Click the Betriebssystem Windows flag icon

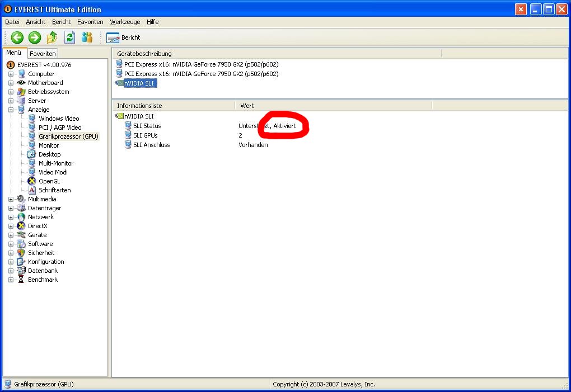click(21, 92)
